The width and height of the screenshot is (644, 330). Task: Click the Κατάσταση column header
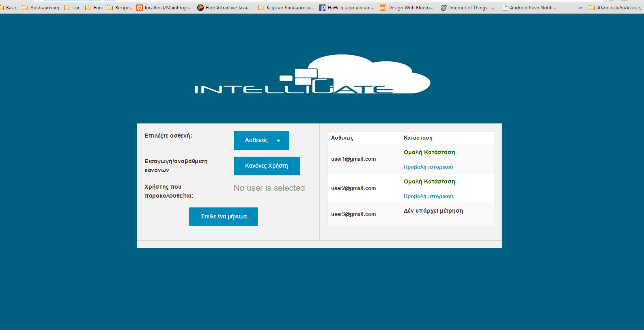point(418,138)
